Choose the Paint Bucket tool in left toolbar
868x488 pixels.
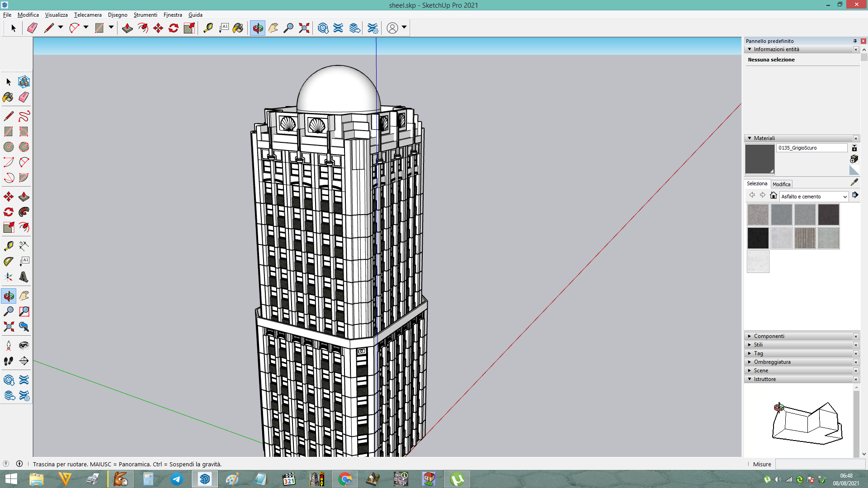pos(8,97)
